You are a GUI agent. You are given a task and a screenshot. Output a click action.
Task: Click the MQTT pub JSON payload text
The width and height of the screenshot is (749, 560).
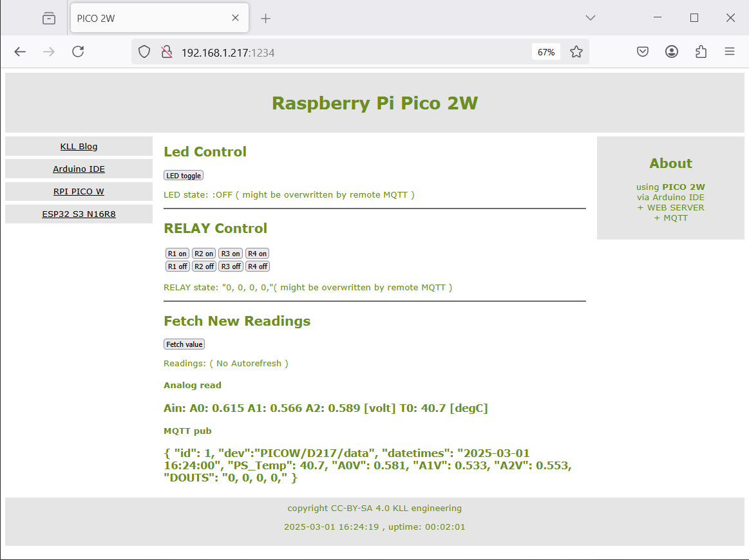click(368, 465)
